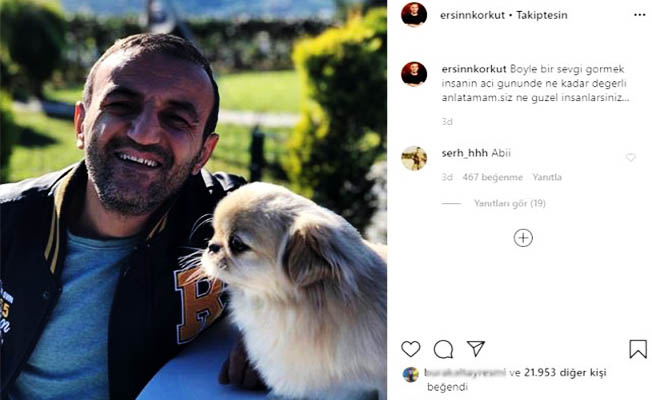The image size is (652, 400).
Task: Click ersinnkorkut username in the caption
Action: click(x=474, y=69)
